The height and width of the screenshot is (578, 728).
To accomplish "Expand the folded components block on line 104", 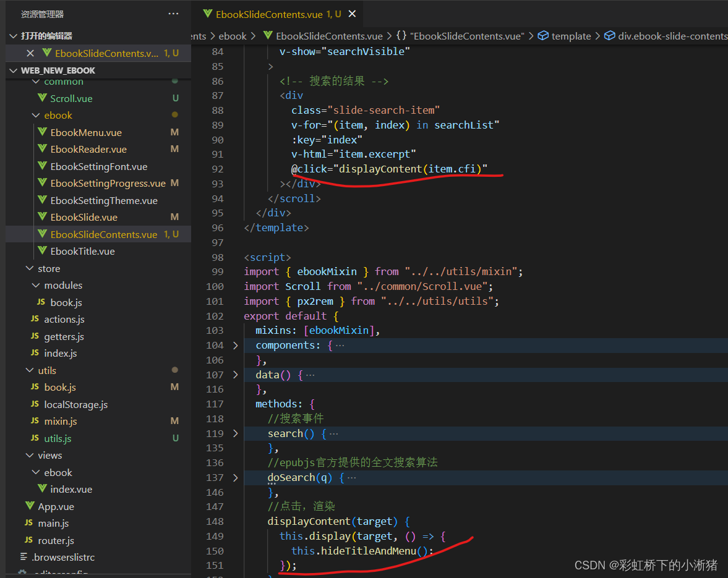I will coord(236,345).
